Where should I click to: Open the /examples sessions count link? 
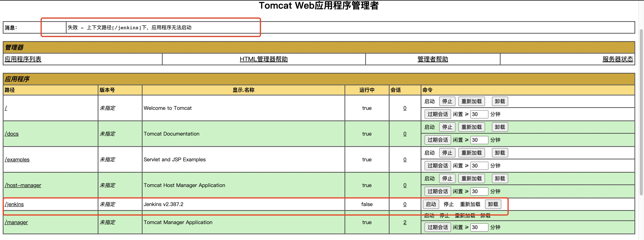(405, 159)
